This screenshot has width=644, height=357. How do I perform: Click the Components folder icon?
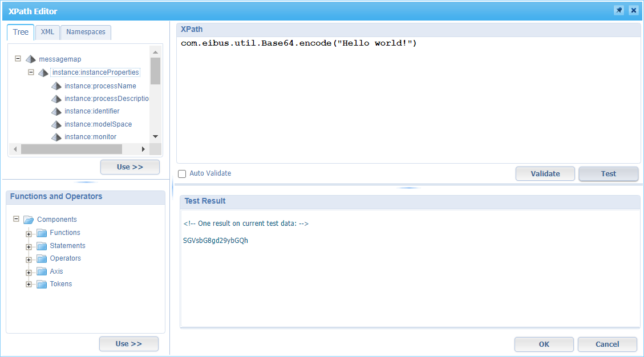coord(29,219)
